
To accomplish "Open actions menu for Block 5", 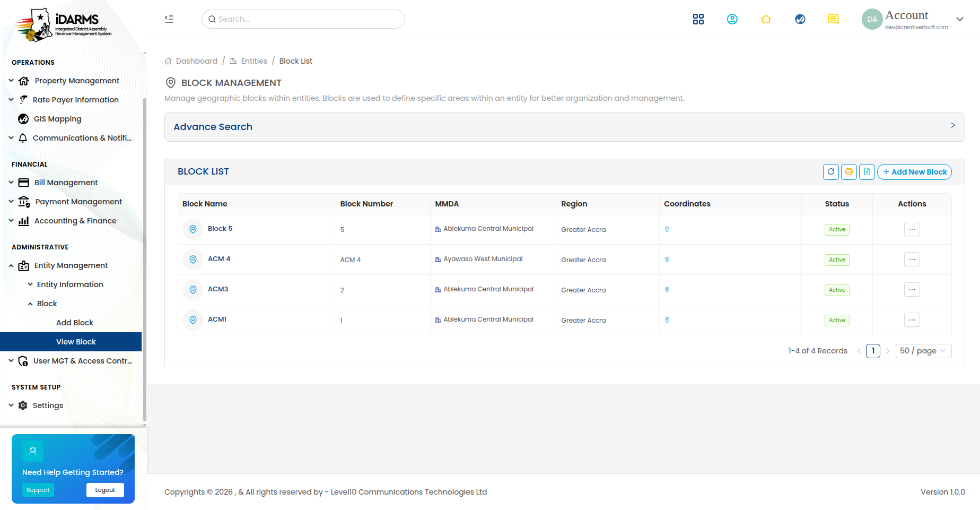I will (x=912, y=229).
